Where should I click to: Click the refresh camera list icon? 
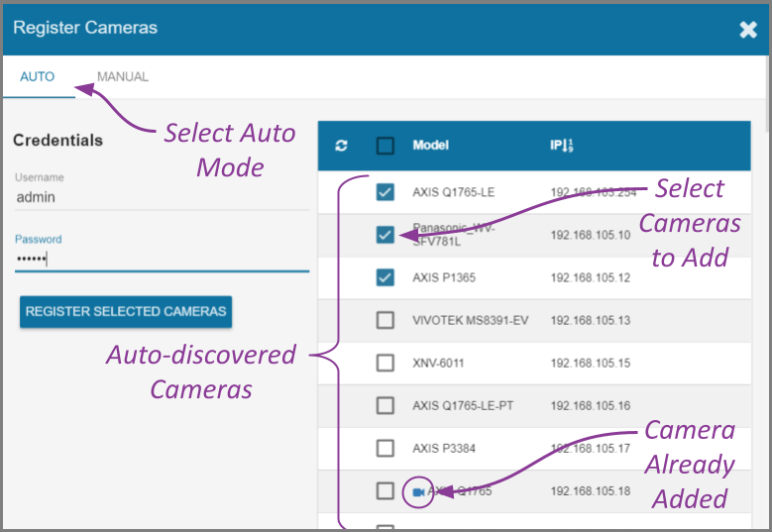[x=342, y=146]
